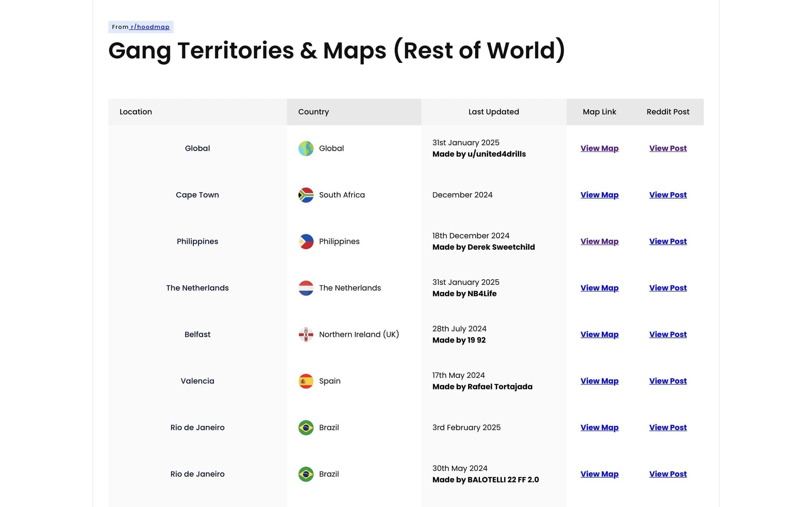Open View Map for BALOTELLI 22 FF 2.0 row
Viewport: 812px width, 507px height.
coord(599,474)
